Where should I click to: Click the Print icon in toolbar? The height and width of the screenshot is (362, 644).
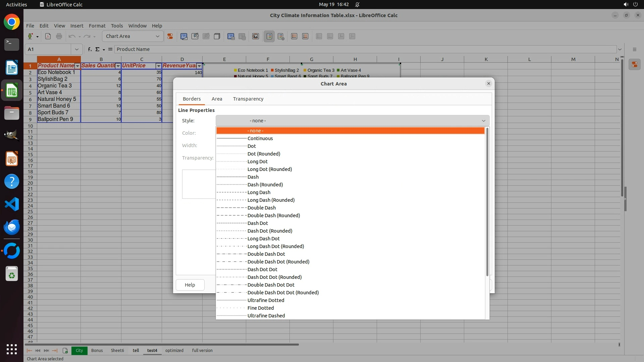[x=59, y=36]
